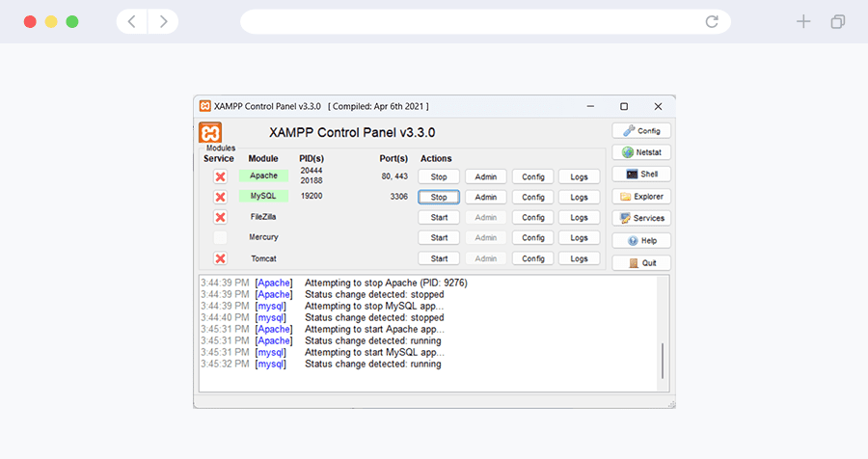View Tomcat Logs
Viewport: 868px width, 459px height.
579,258
